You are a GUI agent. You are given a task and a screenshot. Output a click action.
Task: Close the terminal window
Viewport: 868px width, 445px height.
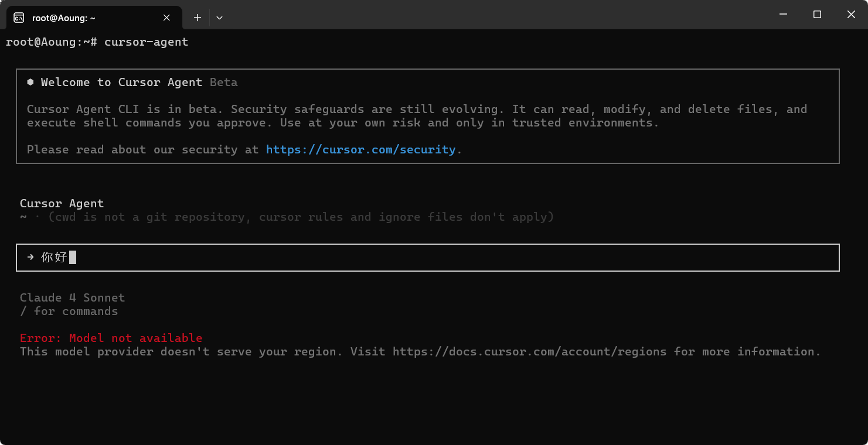[x=851, y=15]
